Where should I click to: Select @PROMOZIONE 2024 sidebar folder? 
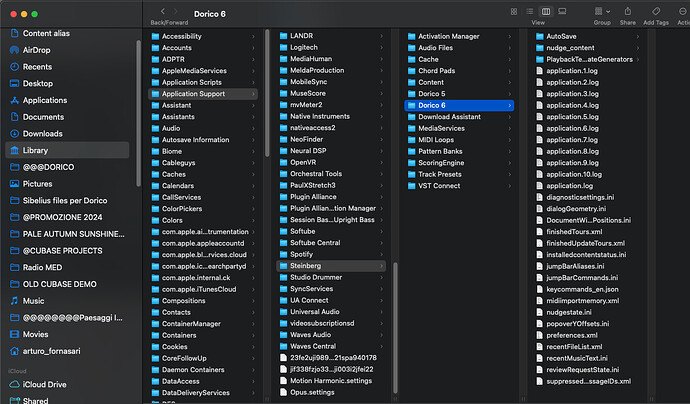pos(62,217)
